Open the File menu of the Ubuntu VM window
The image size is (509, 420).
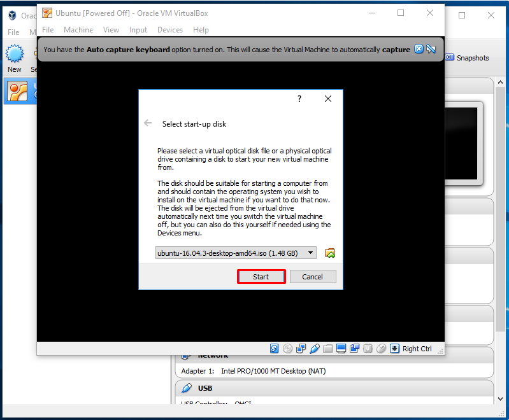coord(48,30)
